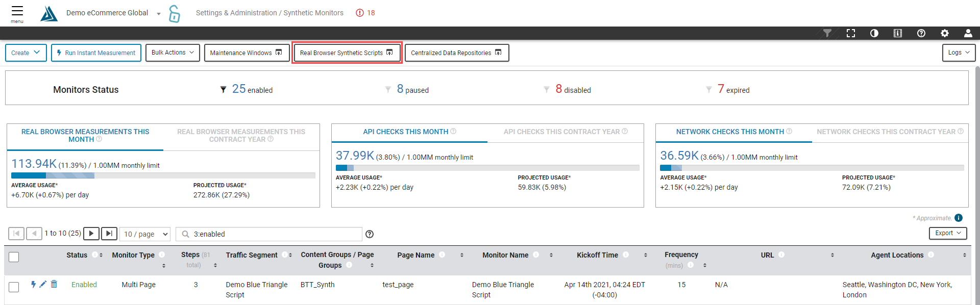The height and width of the screenshot is (305, 980).
Task: Click the Maintenance Windows button
Action: (x=247, y=53)
